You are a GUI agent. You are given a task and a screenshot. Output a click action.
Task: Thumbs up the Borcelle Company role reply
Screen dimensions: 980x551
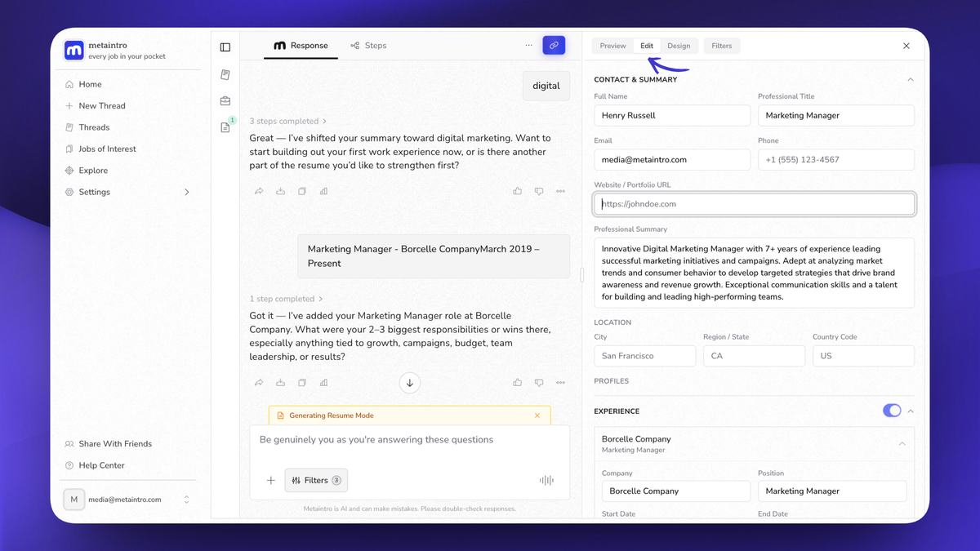tap(518, 382)
